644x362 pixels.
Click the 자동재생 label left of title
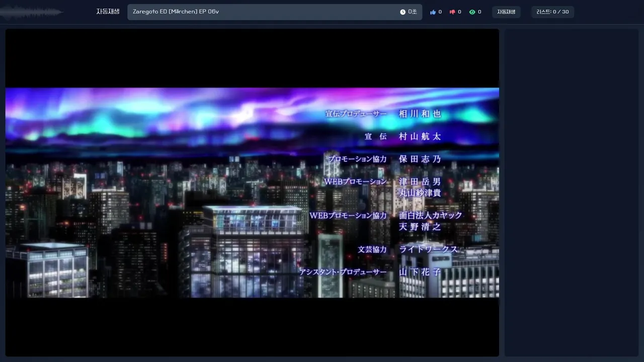pyautogui.click(x=108, y=12)
